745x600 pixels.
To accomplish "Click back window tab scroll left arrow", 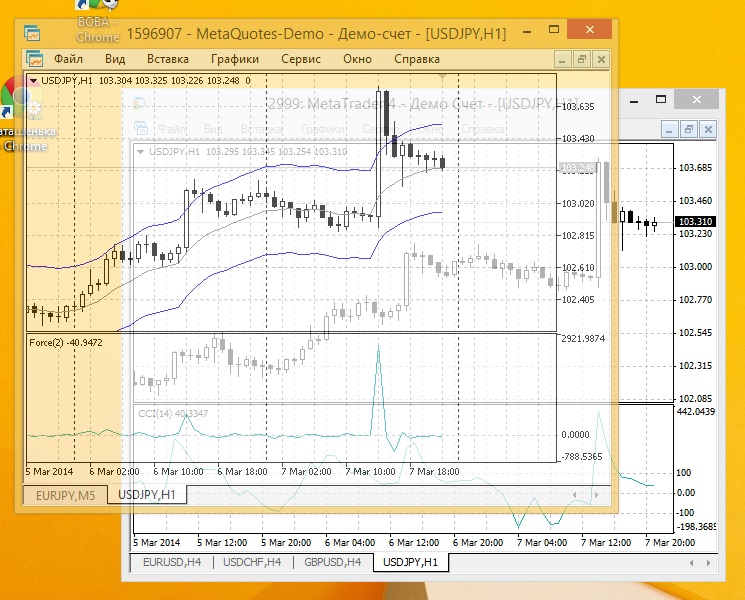I will pyautogui.click(x=691, y=563).
